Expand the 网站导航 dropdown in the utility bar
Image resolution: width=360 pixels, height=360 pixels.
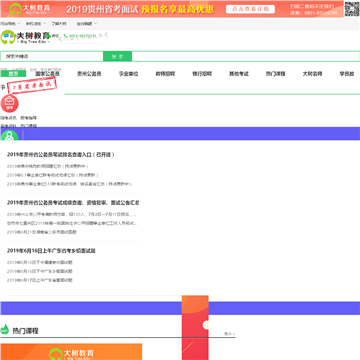point(10,24)
